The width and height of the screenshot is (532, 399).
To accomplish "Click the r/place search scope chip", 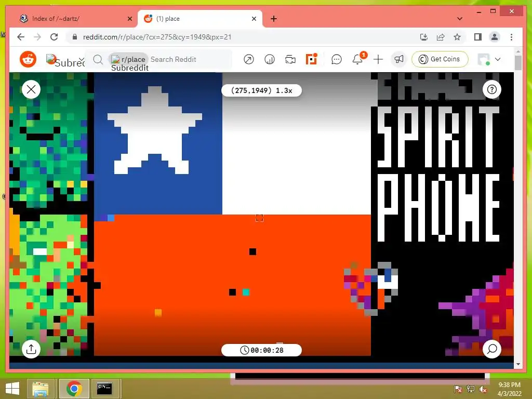I will (129, 59).
